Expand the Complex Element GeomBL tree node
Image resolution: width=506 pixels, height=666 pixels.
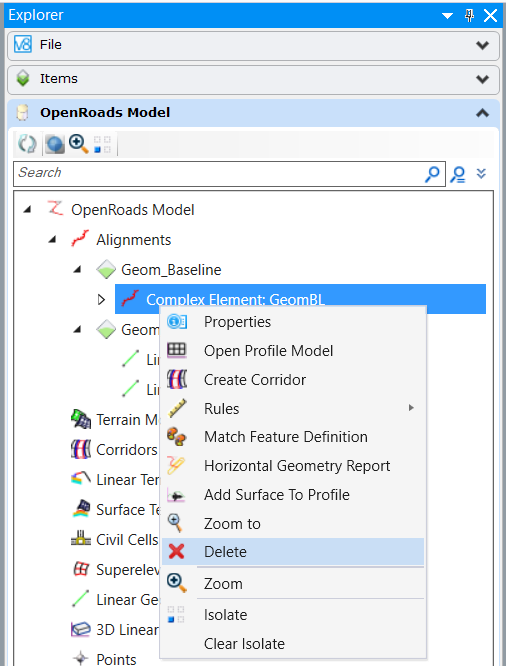101,299
